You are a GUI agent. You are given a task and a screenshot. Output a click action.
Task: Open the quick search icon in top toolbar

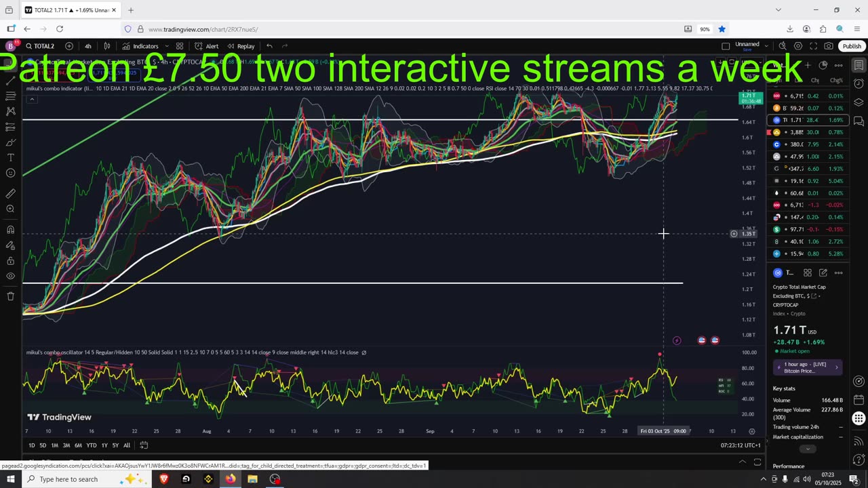coord(783,46)
